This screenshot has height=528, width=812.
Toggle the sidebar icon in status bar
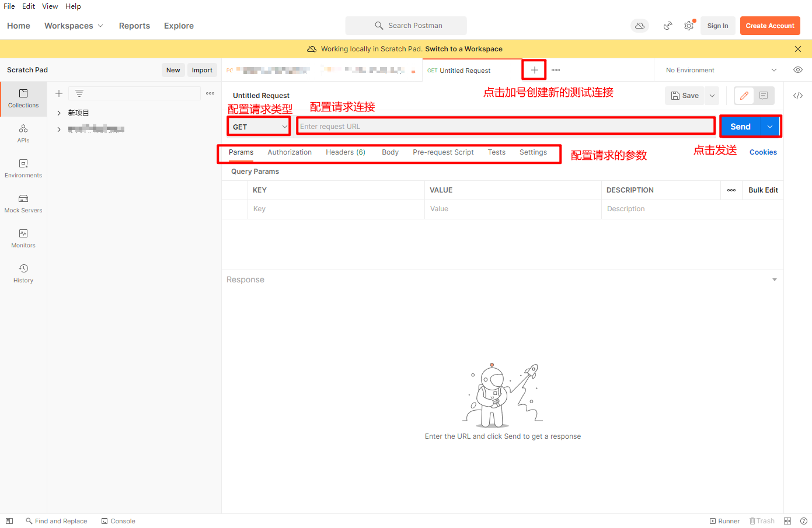point(9,521)
